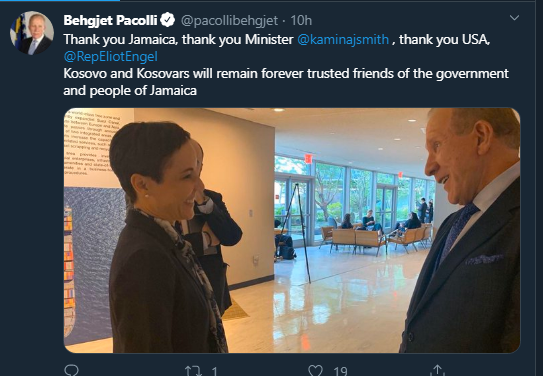Click the verified badge beside Behgjet Pacolli
This screenshot has width=543, height=376.
[168, 20]
